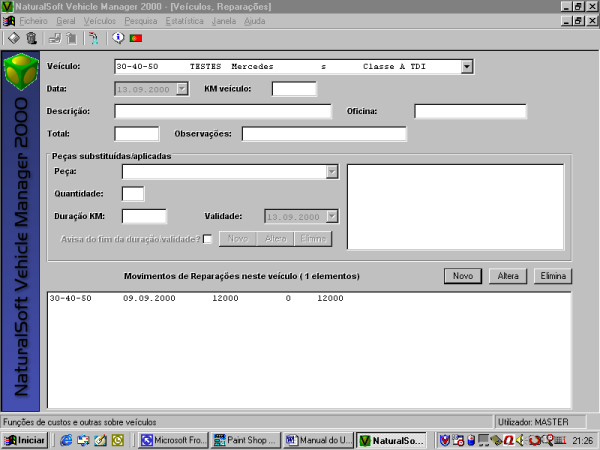600x450 pixels.
Task: Click the magnifier icon in the system tray
Action: 549,439
